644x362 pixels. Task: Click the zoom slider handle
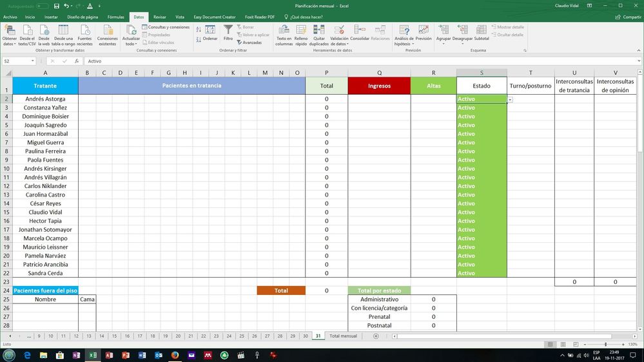pyautogui.click(x=606, y=345)
